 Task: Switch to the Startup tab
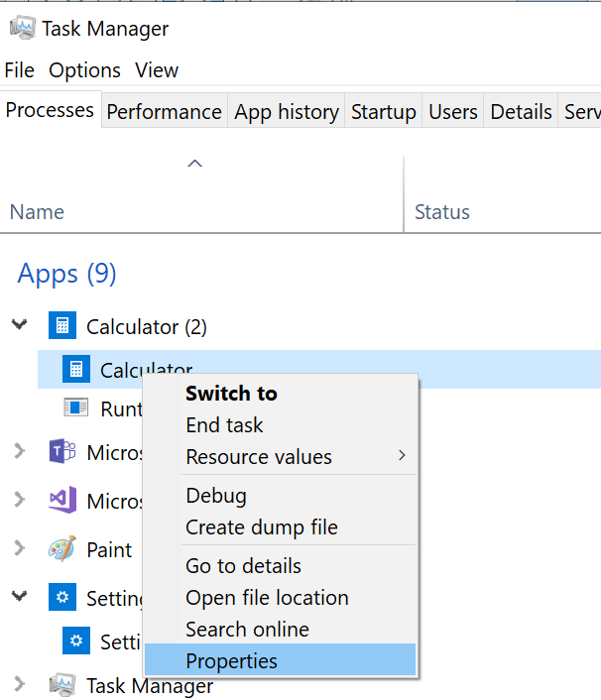(x=384, y=112)
